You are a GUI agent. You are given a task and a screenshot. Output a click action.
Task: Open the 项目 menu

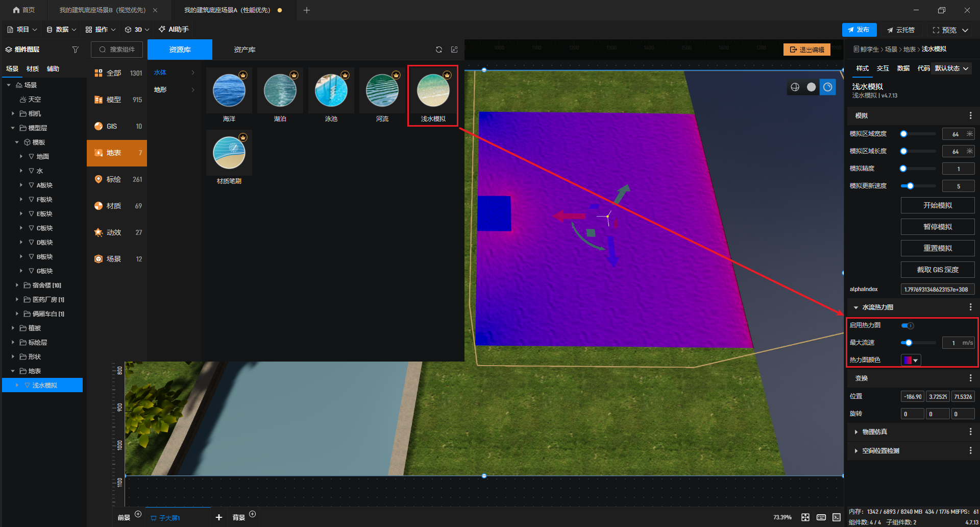pyautogui.click(x=22, y=30)
